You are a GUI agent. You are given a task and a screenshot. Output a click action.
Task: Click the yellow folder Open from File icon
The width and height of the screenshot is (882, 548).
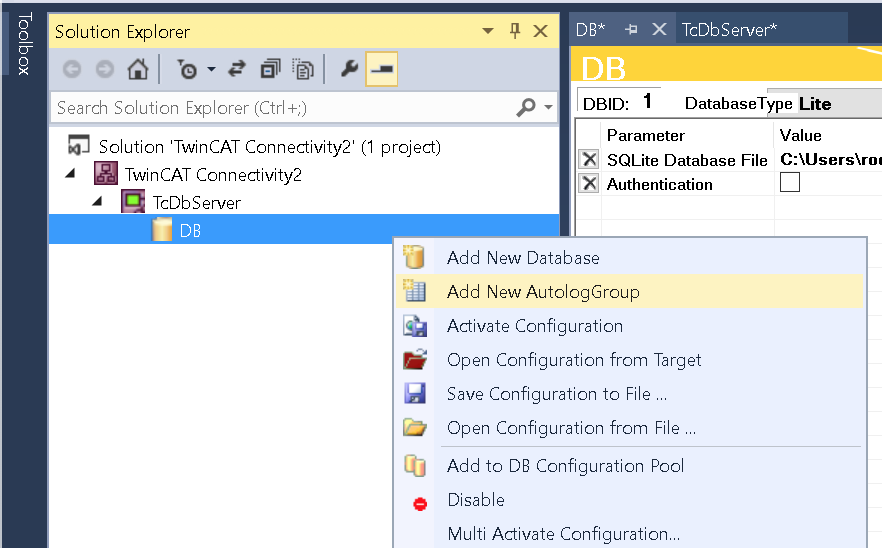click(415, 428)
